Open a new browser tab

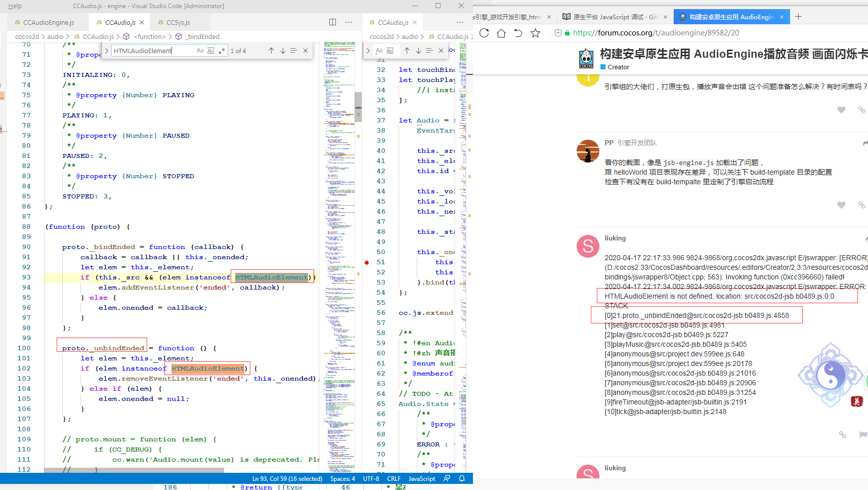click(x=798, y=17)
